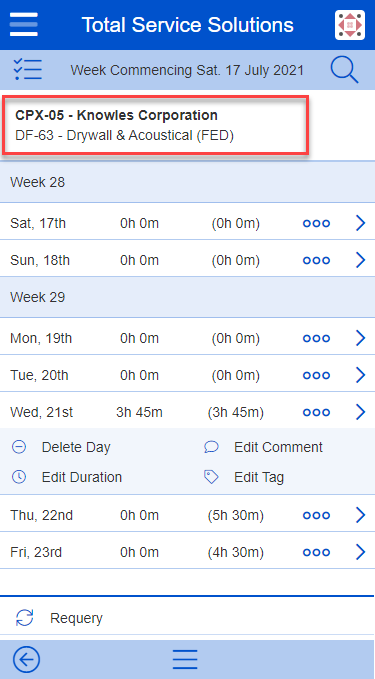The height and width of the screenshot is (679, 375).
Task: Click the Edit Comment speech bubble icon
Action: [211, 447]
